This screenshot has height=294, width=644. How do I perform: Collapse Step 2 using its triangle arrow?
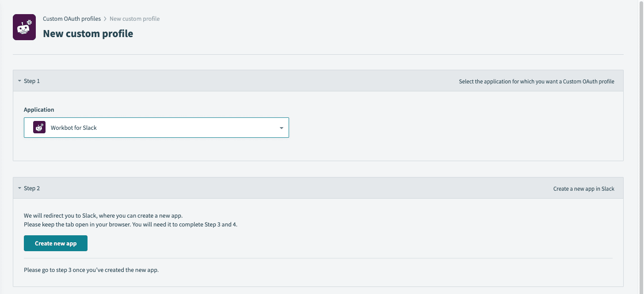pos(19,188)
